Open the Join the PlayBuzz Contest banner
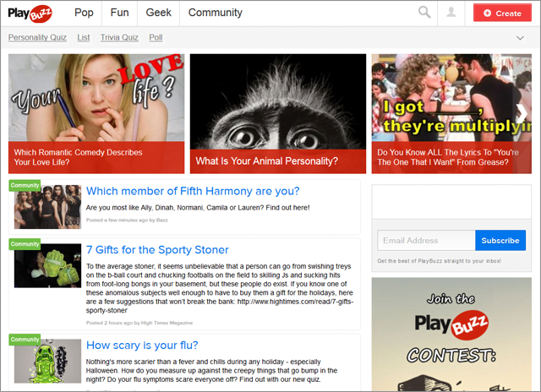This screenshot has height=392, width=541. 451,334
